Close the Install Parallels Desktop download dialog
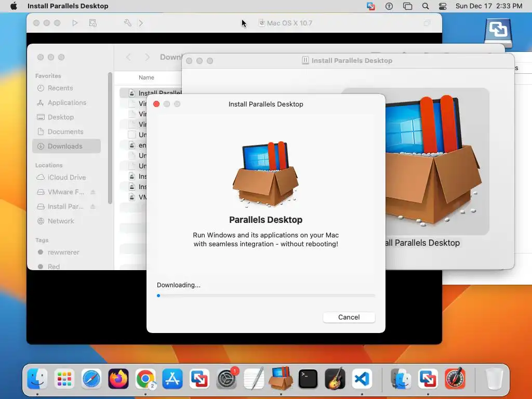This screenshot has height=399, width=532. click(156, 104)
